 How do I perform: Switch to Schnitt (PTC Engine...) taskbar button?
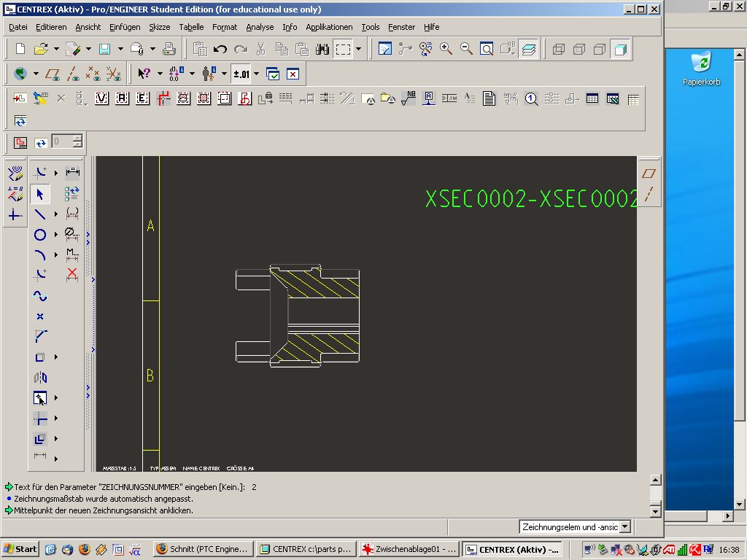click(x=204, y=549)
